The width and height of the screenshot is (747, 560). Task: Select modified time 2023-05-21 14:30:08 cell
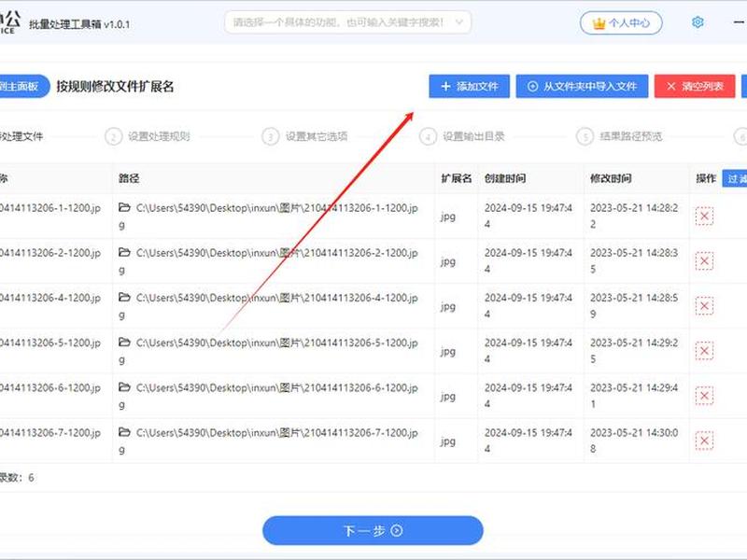click(636, 441)
